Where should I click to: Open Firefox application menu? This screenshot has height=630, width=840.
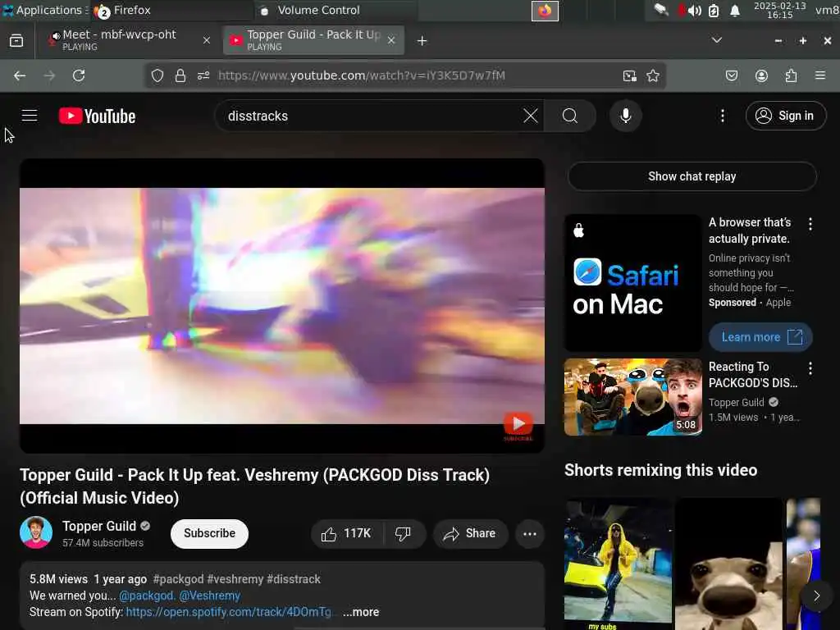tap(820, 75)
